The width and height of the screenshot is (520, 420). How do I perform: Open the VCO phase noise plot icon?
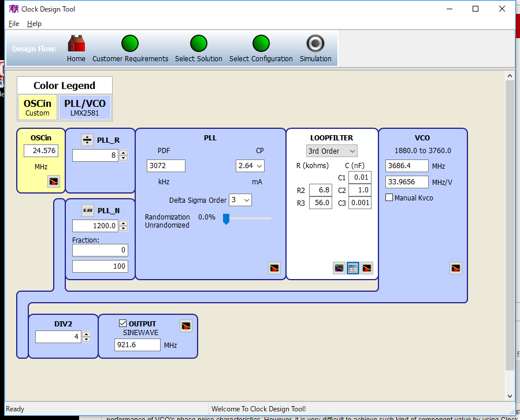(x=456, y=267)
